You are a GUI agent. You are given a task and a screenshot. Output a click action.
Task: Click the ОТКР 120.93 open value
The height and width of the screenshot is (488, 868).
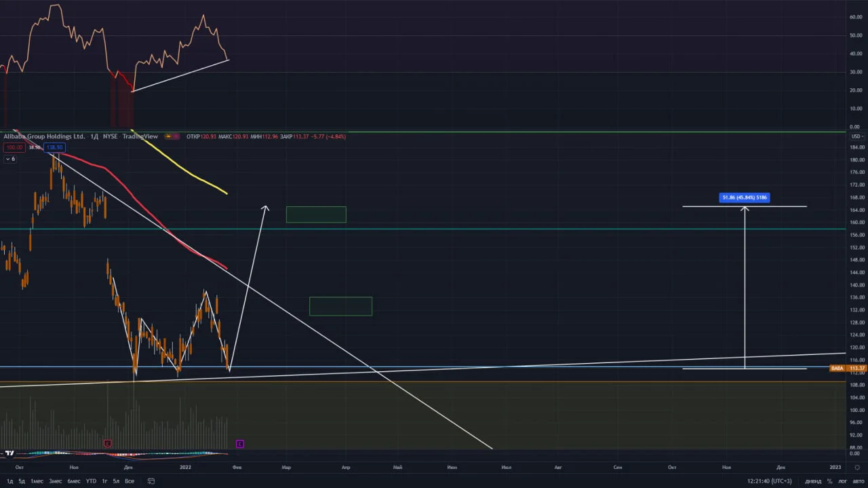tap(201, 136)
